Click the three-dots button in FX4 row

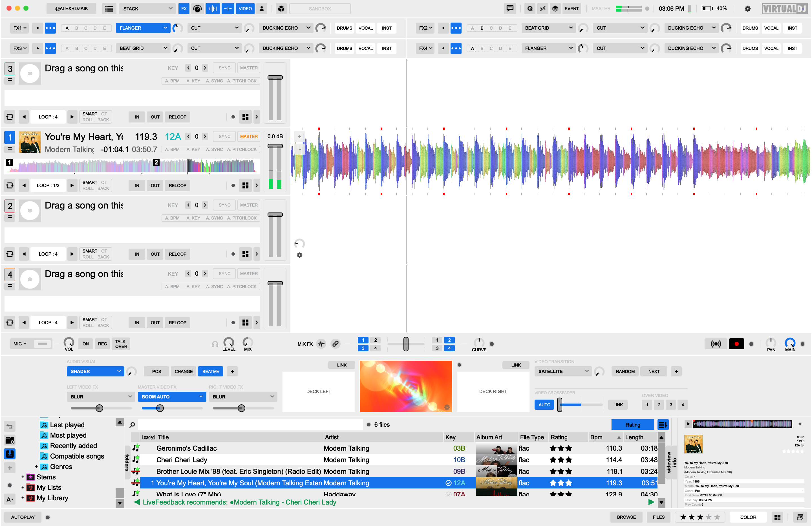coord(456,48)
